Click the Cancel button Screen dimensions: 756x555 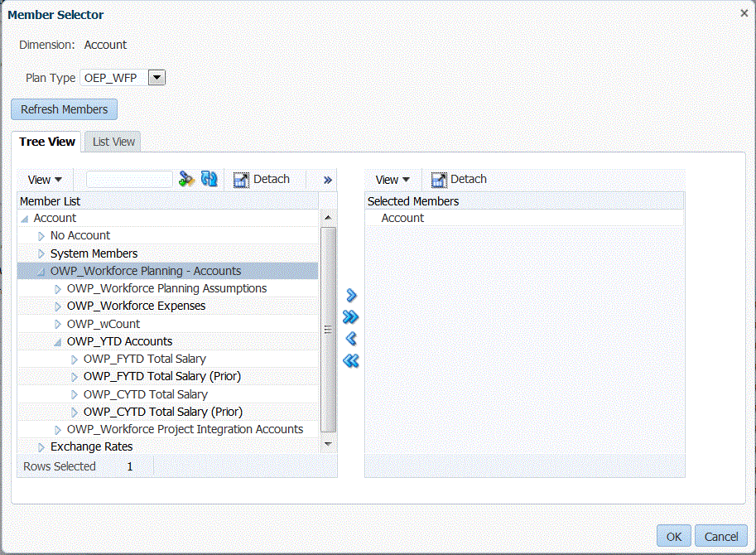coord(720,536)
